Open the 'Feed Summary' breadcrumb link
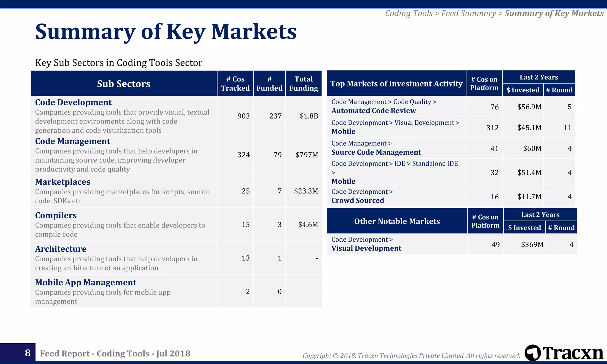The image size is (607, 364). [469, 13]
